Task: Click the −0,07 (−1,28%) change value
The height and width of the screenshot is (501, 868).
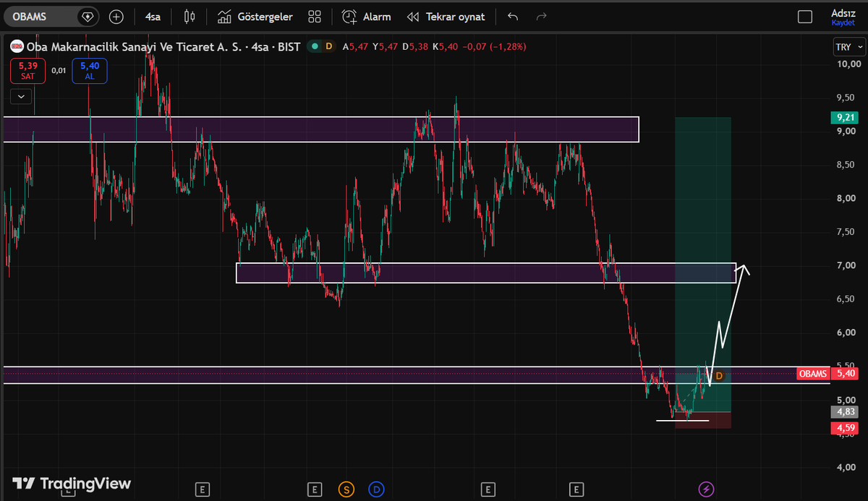Action: pos(494,46)
